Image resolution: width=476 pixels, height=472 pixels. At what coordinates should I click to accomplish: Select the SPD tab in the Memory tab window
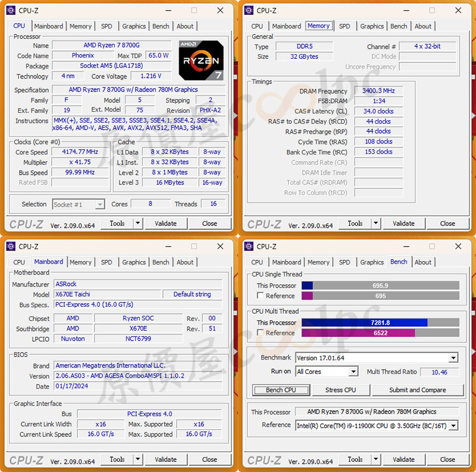[x=345, y=26]
